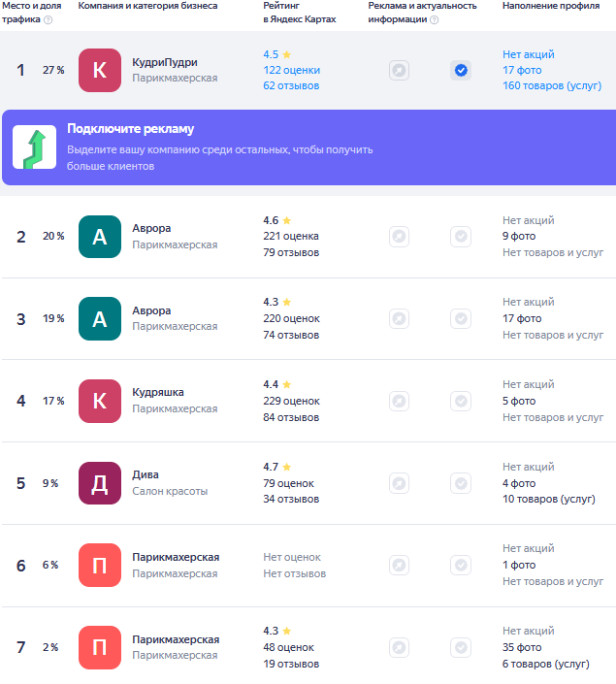Screen dimensions: 616x684
Task: Select Парикмахерская name in the 6% row
Action: (x=176, y=557)
